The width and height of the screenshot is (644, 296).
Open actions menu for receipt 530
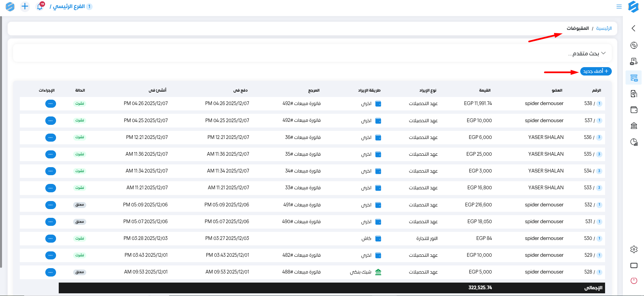pos(51,239)
